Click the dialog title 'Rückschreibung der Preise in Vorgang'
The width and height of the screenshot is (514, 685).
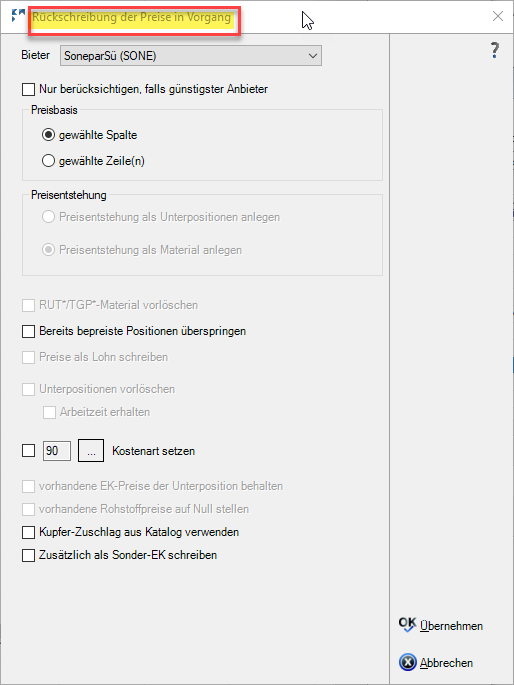(131, 18)
